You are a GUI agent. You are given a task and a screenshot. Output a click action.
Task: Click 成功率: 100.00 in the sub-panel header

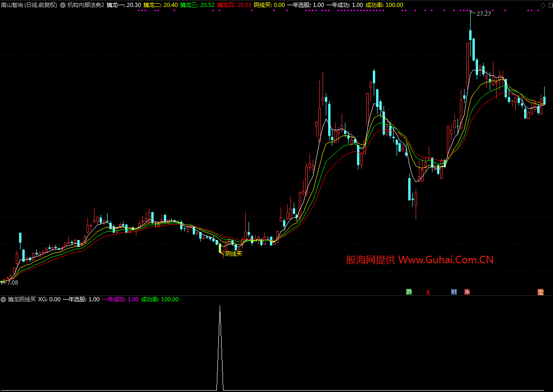(x=160, y=299)
